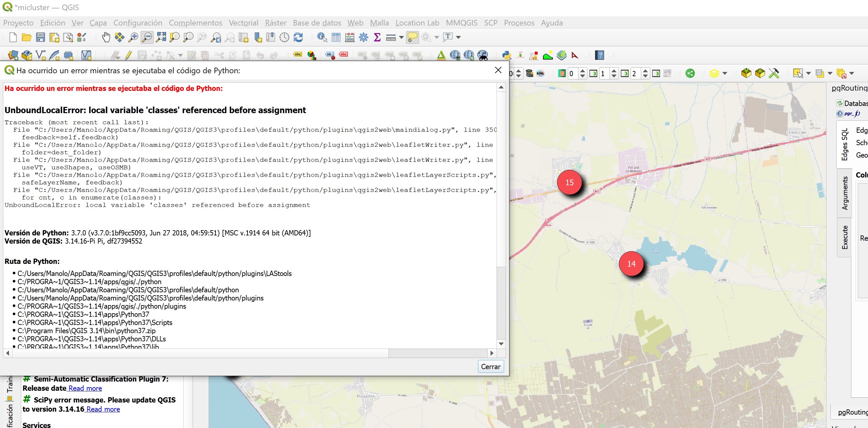The height and width of the screenshot is (428, 868).
Task: Open Read more link after Release date
Action: (x=85, y=388)
